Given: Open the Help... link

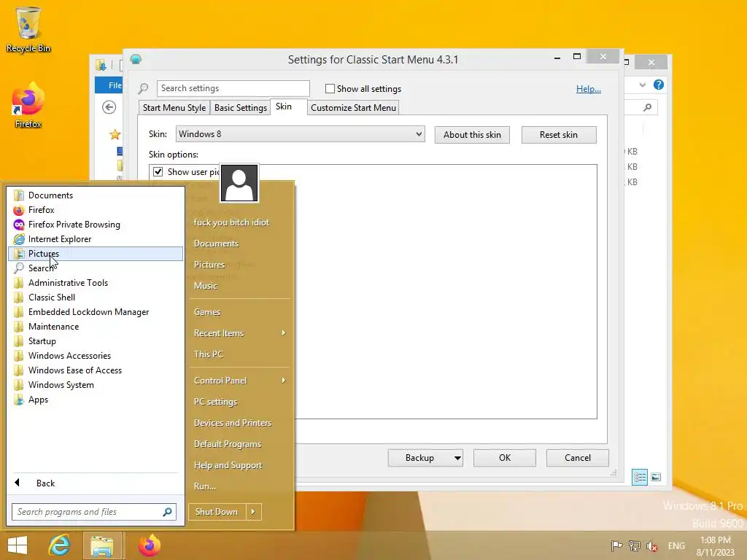Looking at the screenshot, I should tap(589, 88).
